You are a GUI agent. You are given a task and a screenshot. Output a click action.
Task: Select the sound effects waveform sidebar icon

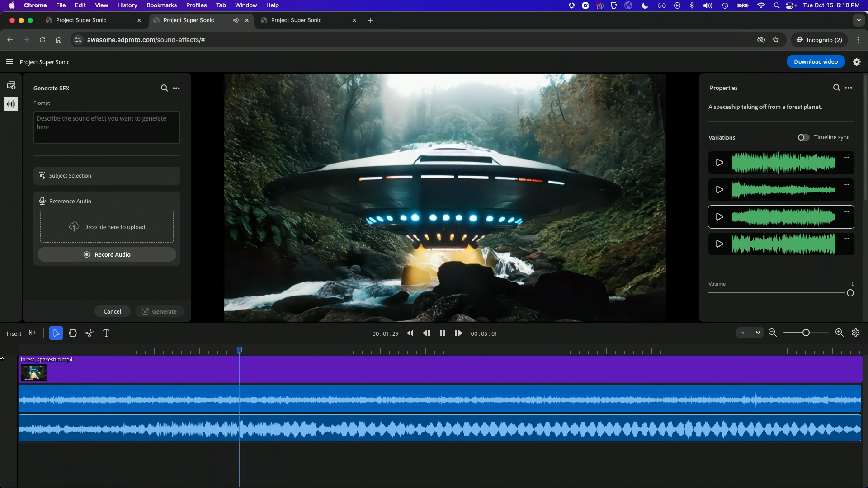(x=11, y=104)
